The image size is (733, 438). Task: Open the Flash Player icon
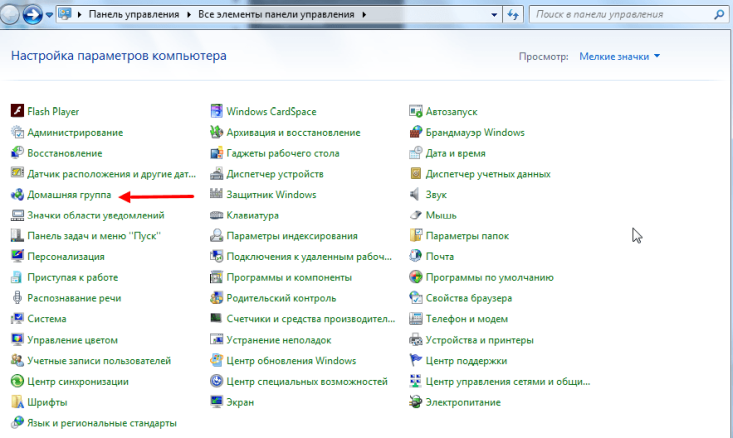tap(17, 111)
